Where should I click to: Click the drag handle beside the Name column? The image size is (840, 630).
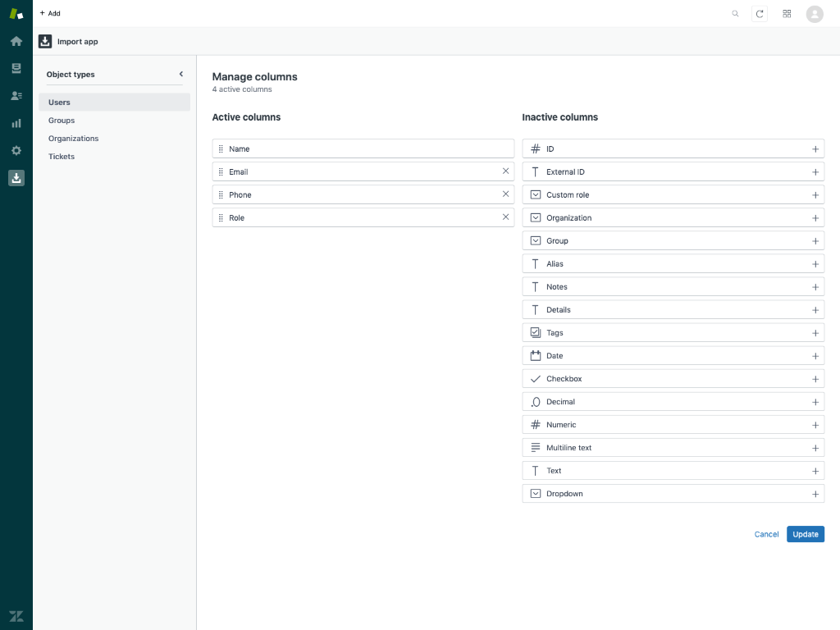pos(221,148)
